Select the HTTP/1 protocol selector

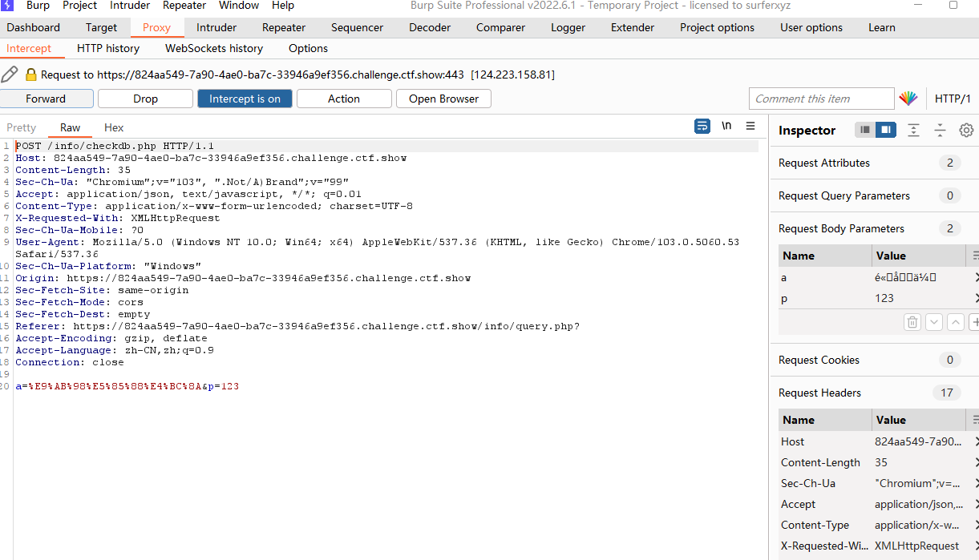pyautogui.click(x=953, y=99)
